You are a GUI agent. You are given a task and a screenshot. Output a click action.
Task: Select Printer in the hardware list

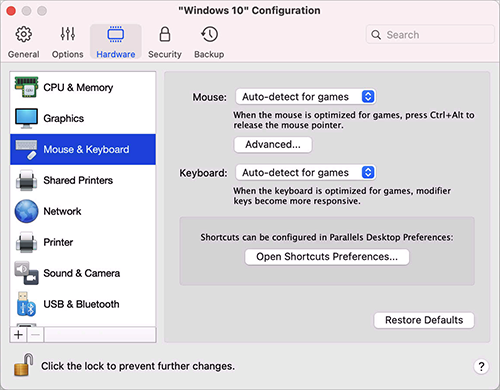[x=83, y=242]
